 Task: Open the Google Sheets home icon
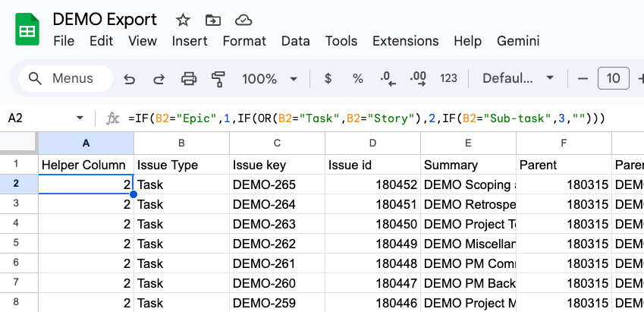click(27, 29)
